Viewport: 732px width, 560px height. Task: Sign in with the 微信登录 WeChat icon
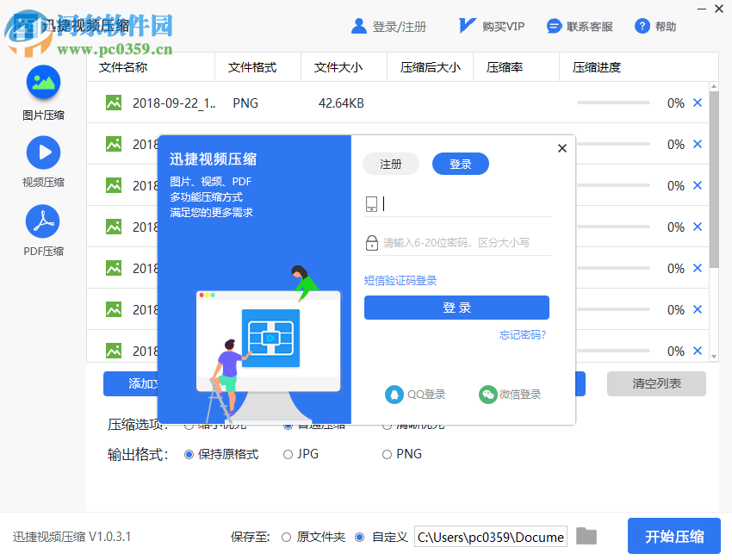coord(488,395)
